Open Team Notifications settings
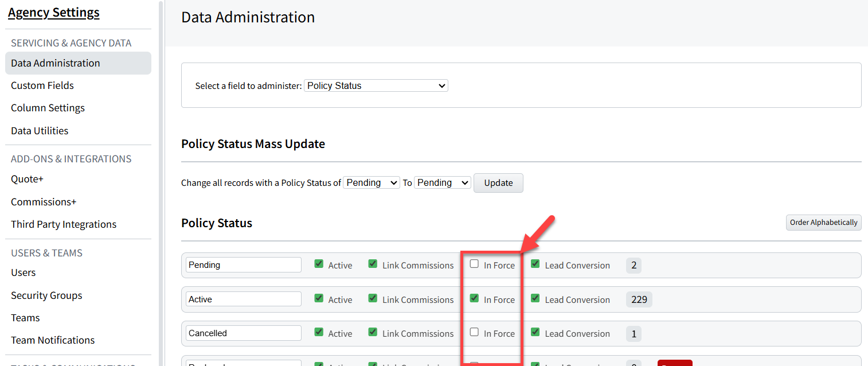 click(x=53, y=340)
